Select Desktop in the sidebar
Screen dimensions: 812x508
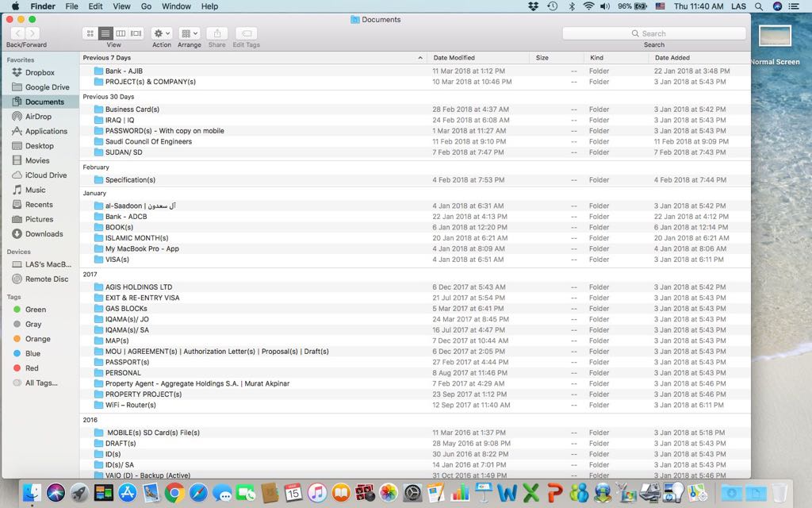coord(40,146)
